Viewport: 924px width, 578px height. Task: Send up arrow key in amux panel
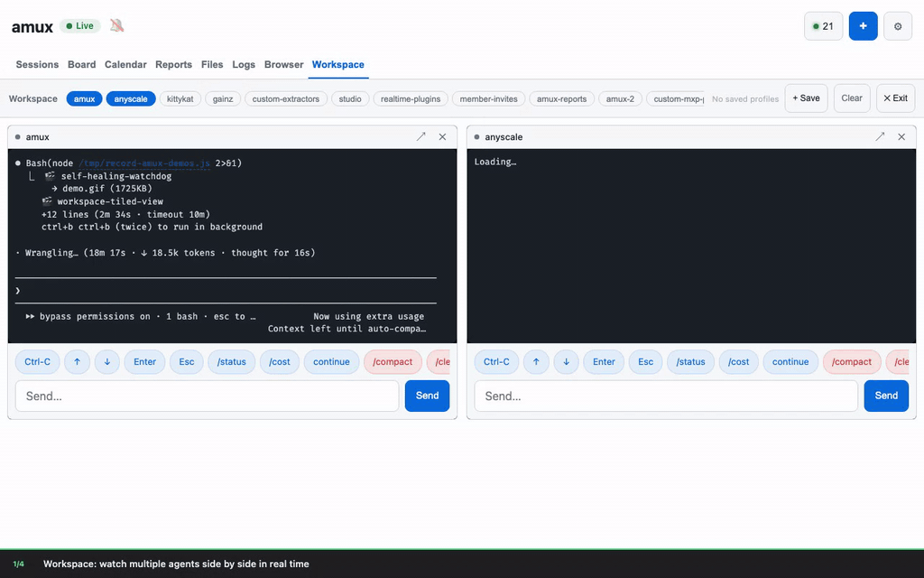(78, 361)
